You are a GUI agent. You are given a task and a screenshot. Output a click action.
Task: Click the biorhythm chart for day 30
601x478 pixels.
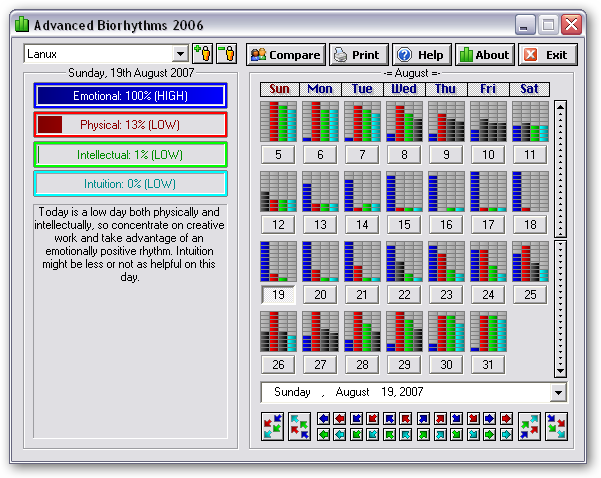(x=447, y=331)
